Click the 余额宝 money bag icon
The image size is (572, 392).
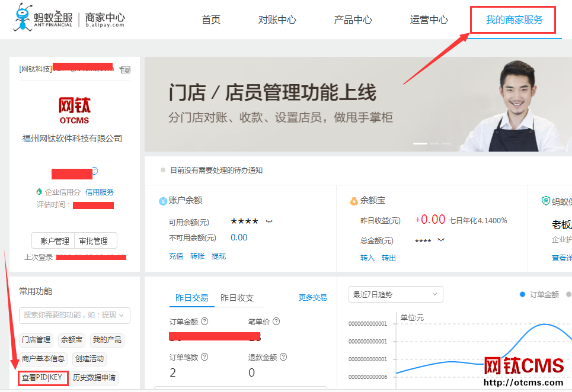click(354, 201)
